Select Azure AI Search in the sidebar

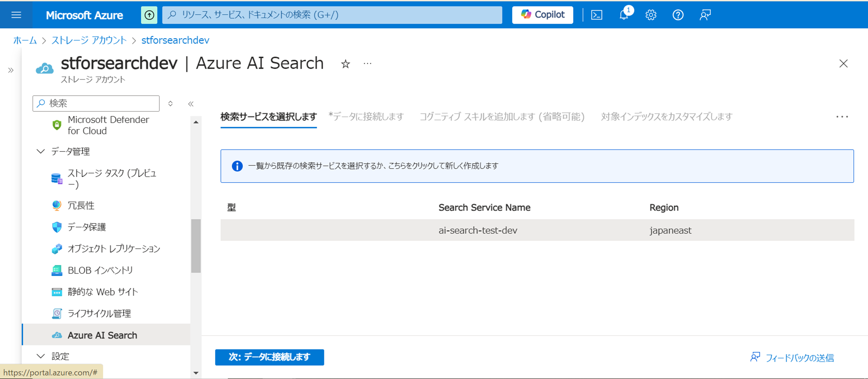click(106, 335)
